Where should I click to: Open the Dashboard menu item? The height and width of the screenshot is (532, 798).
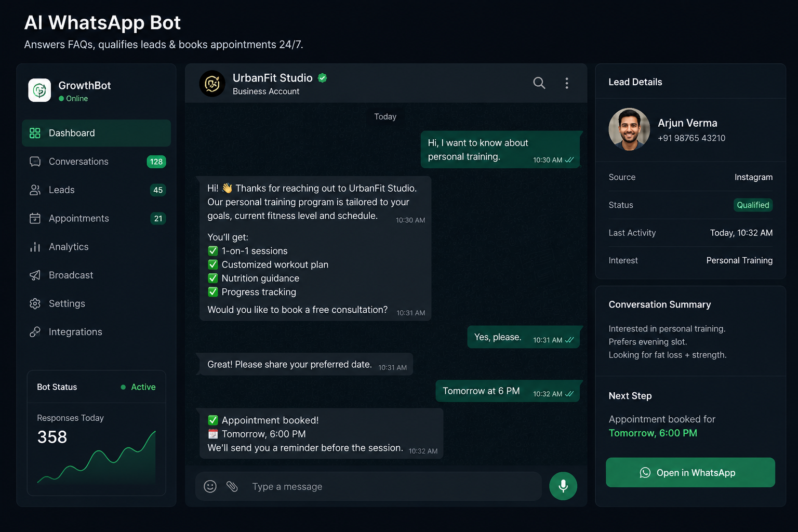point(96,133)
